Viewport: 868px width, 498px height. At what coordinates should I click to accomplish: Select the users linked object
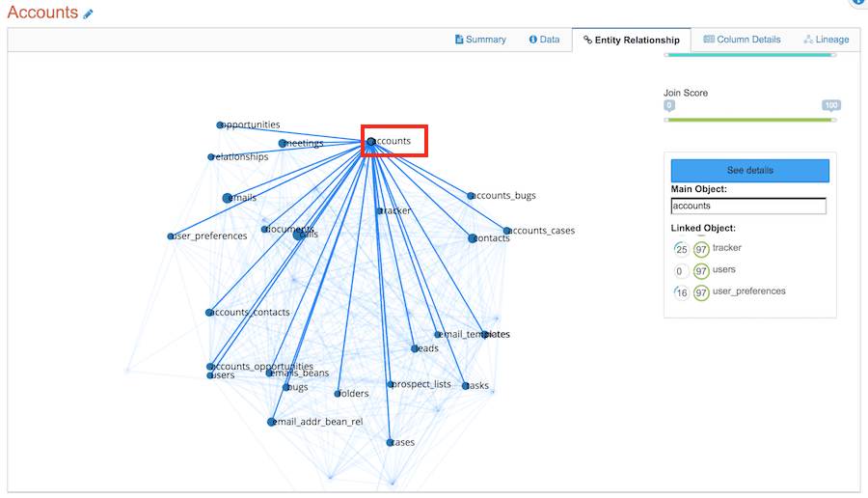(724, 270)
